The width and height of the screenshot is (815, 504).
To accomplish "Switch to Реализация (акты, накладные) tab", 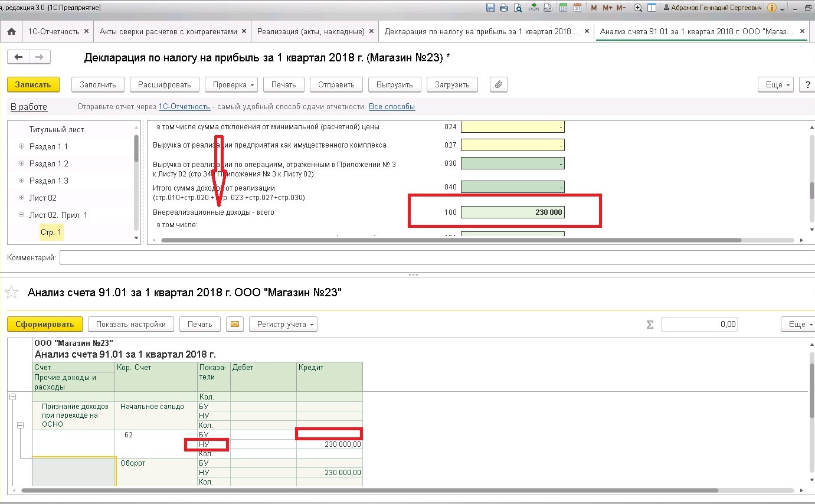I will coord(310,31).
